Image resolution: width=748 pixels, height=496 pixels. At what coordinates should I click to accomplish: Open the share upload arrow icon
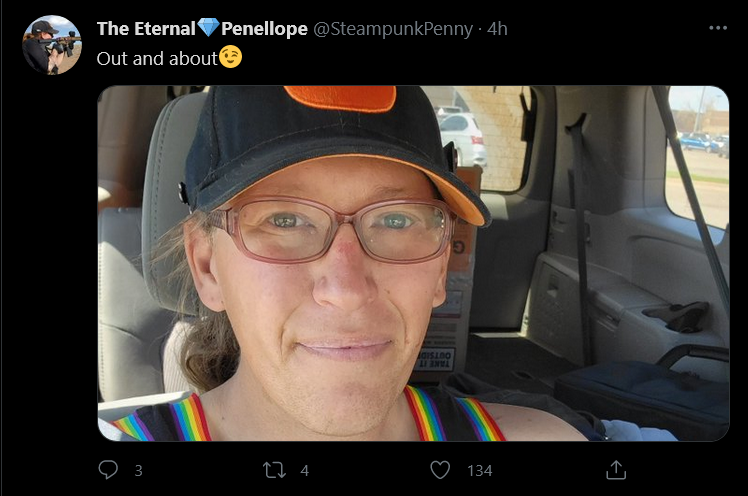click(616, 470)
